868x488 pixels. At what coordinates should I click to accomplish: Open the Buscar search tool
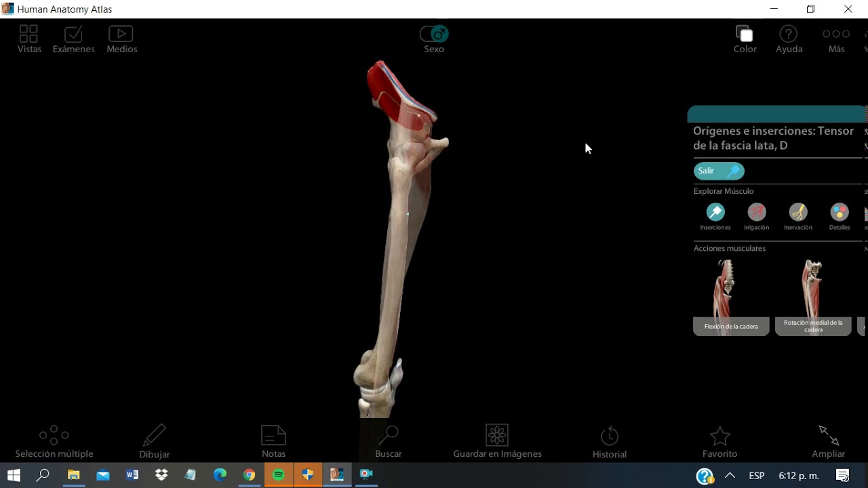coord(389,442)
